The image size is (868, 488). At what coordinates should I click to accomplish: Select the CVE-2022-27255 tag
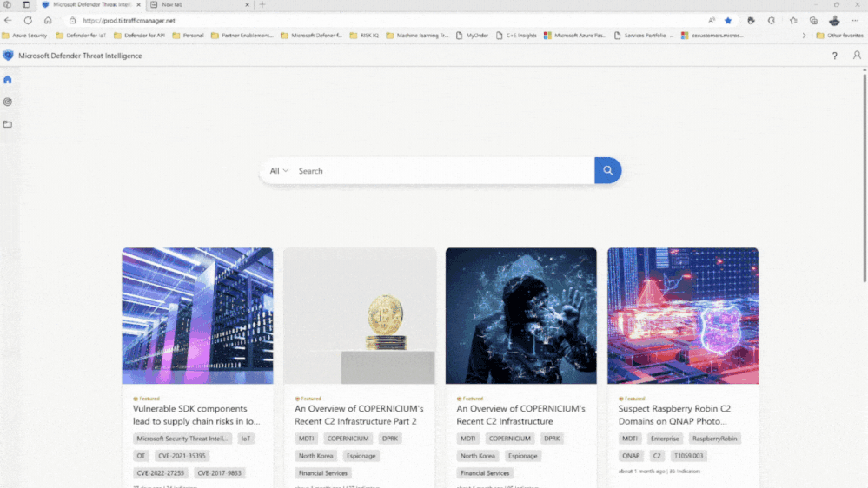pos(161,473)
